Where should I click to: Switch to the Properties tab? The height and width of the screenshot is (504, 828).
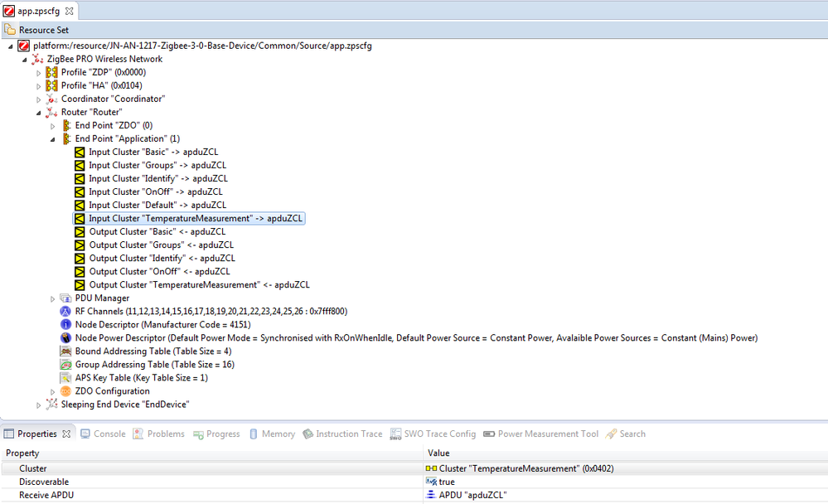coord(37,434)
